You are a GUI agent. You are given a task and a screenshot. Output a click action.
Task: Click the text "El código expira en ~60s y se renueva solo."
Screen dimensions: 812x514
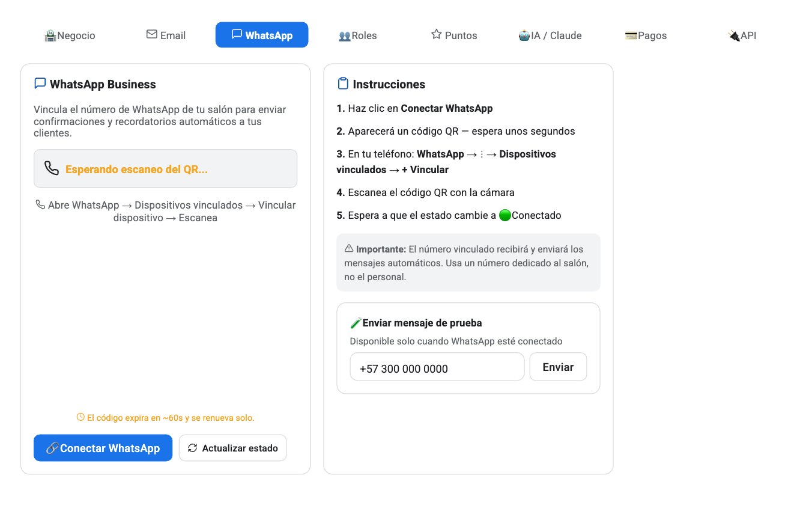171,418
